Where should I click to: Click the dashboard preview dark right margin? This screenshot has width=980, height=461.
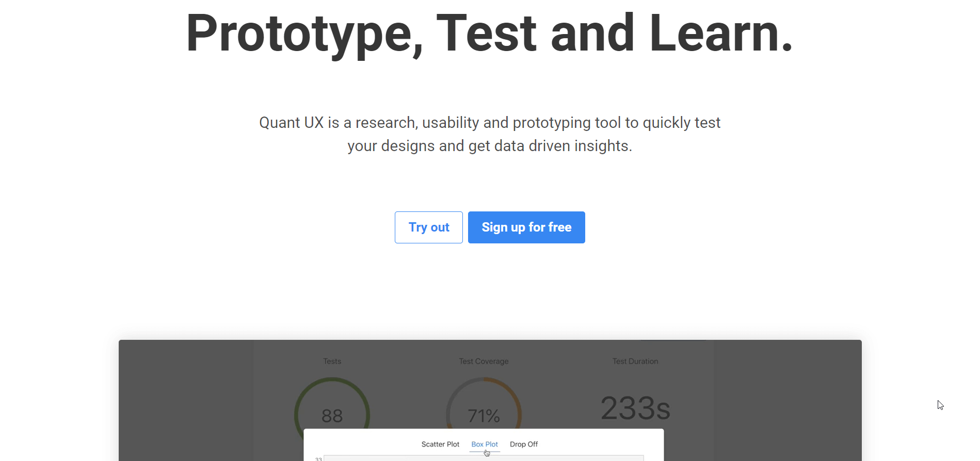pos(788,400)
